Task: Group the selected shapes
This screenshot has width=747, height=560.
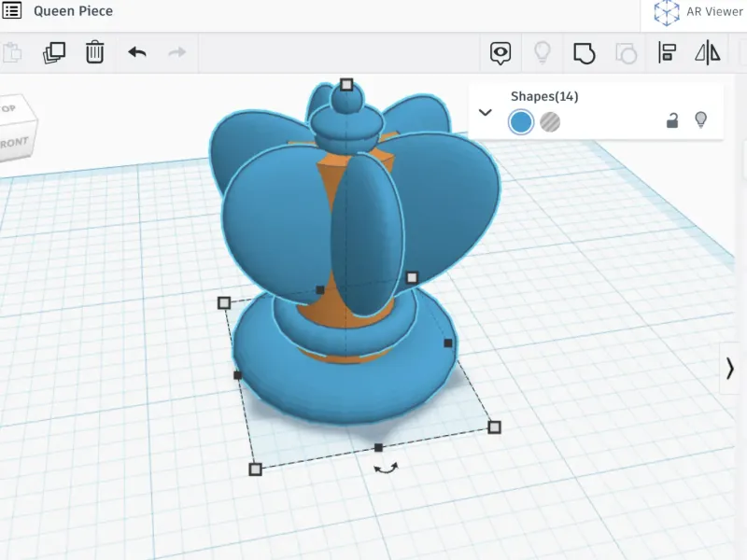Action: [x=585, y=53]
